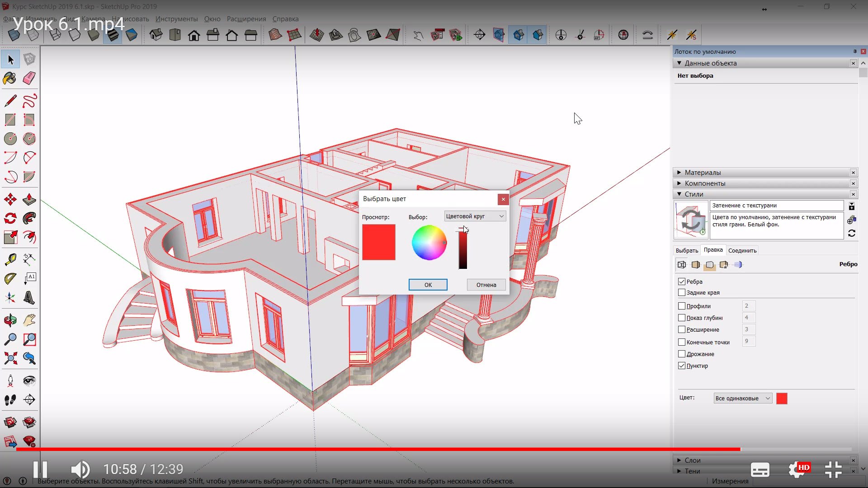Expand the Компоненты panel
Viewport: 868px width, 488px height.
coord(679,183)
